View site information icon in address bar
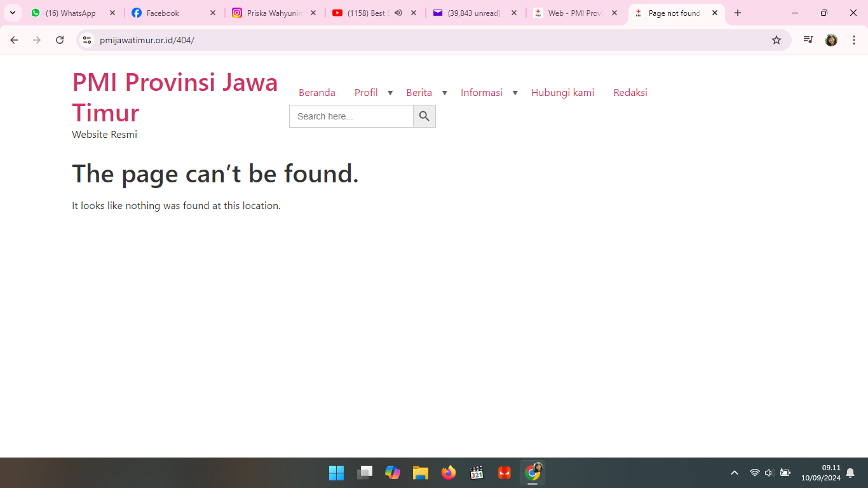Viewport: 868px width, 488px height. (87, 40)
